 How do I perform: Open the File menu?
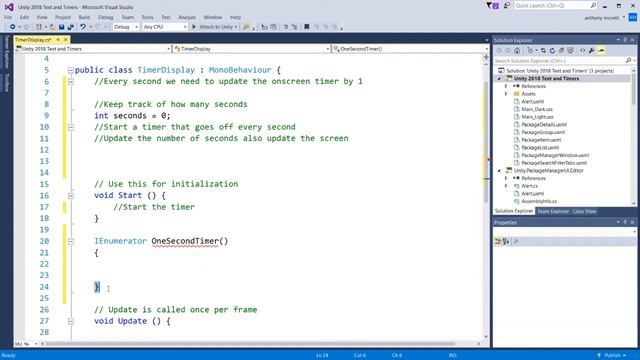pos(8,17)
